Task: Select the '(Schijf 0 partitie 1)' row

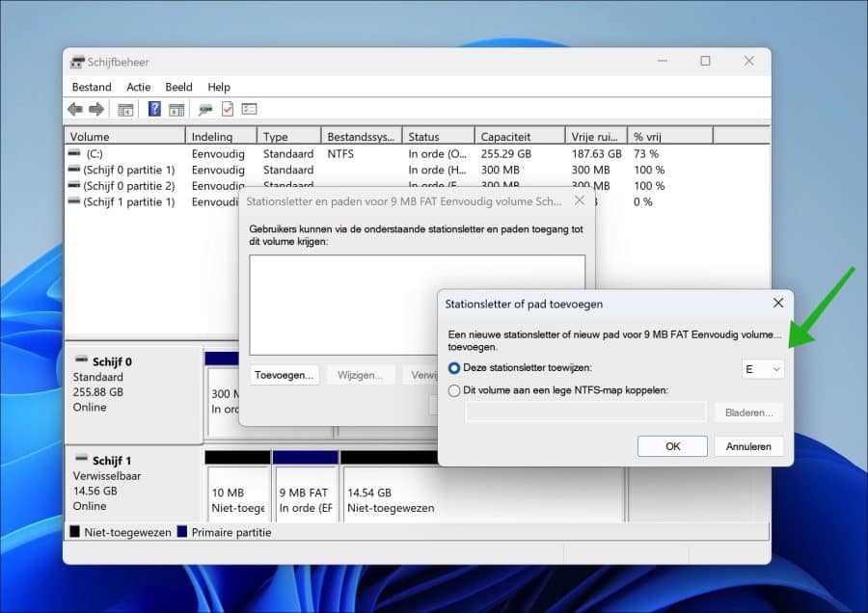Action: [417, 170]
